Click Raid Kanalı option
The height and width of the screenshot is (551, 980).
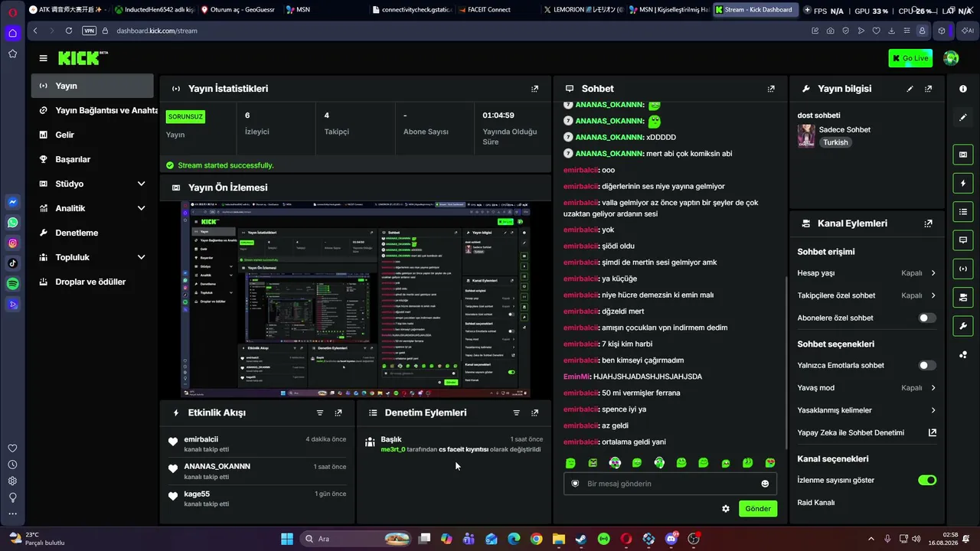coord(816,503)
